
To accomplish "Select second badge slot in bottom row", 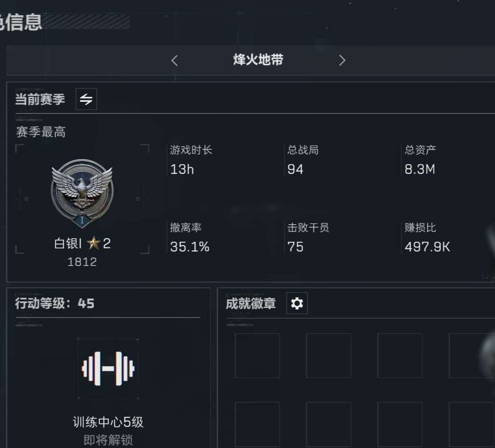I will pos(329,423).
